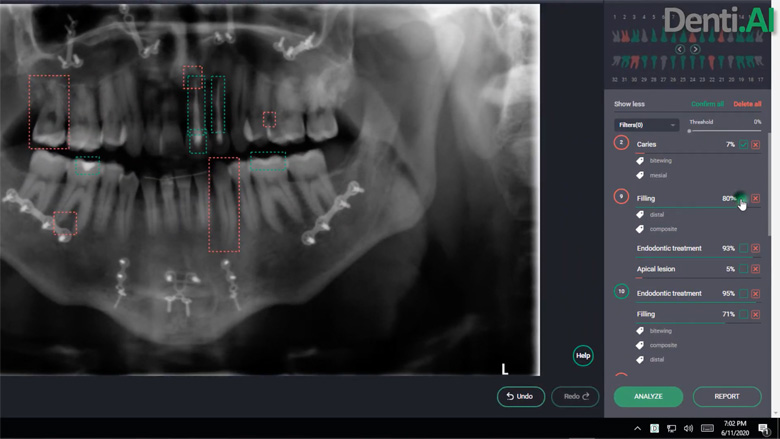
Task: Go to previous tooth with left arrow
Action: point(680,49)
